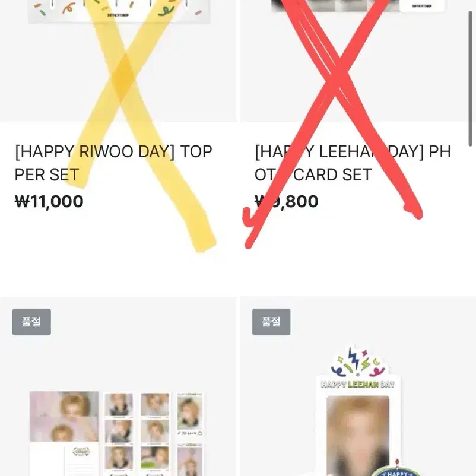Click the confetti decoration atop the Leehan frame
This screenshot has height=476, width=476.
coord(358,361)
